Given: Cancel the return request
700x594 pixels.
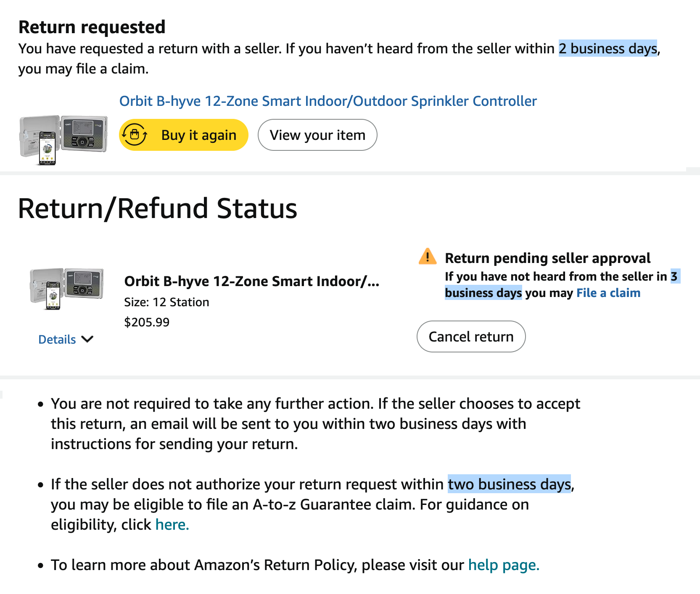Looking at the screenshot, I should 471,336.
